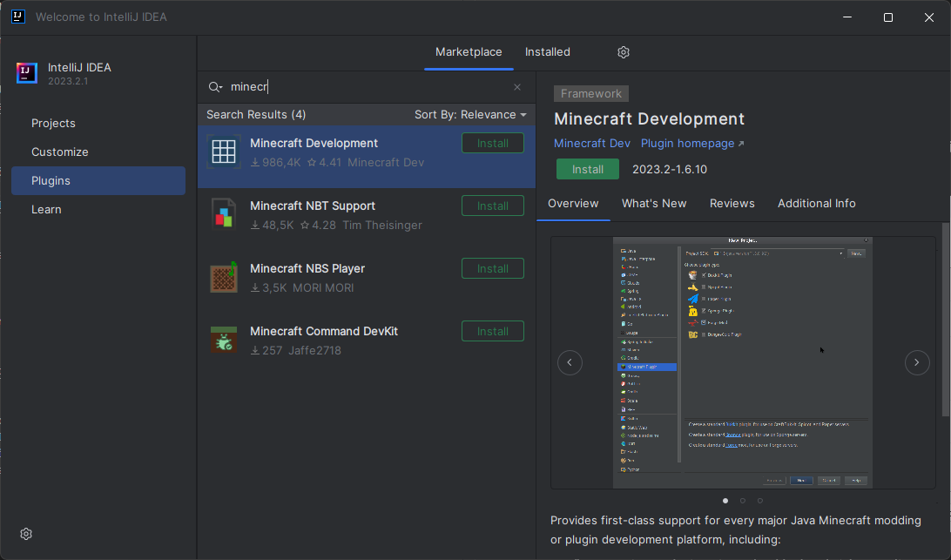Click the Minecraft Command DevKit bug icon

click(224, 340)
